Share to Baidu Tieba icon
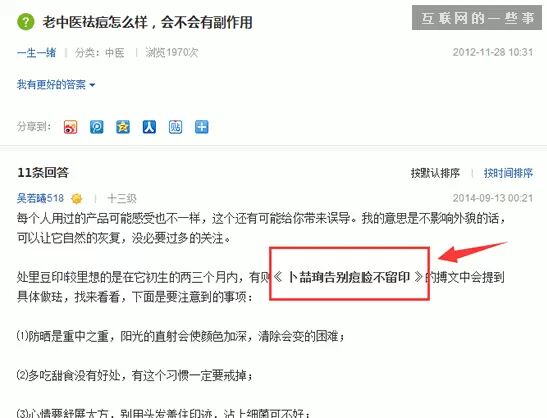This screenshot has width=547, height=418. coord(175,127)
